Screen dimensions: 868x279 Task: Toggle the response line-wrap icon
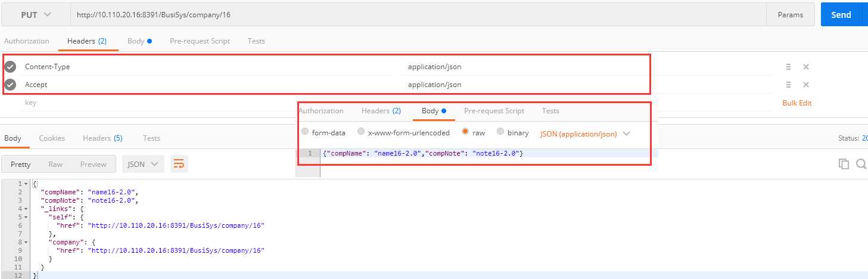point(179,164)
